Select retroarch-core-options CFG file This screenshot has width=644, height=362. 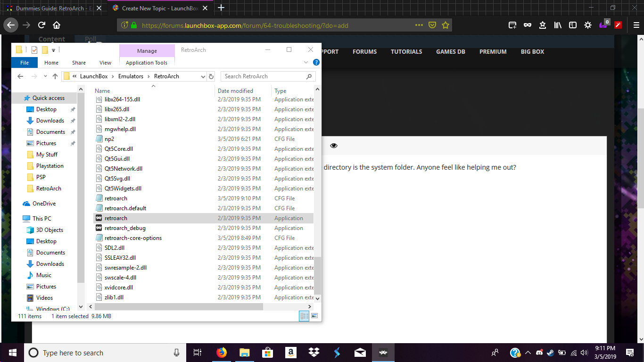click(x=203, y=238)
